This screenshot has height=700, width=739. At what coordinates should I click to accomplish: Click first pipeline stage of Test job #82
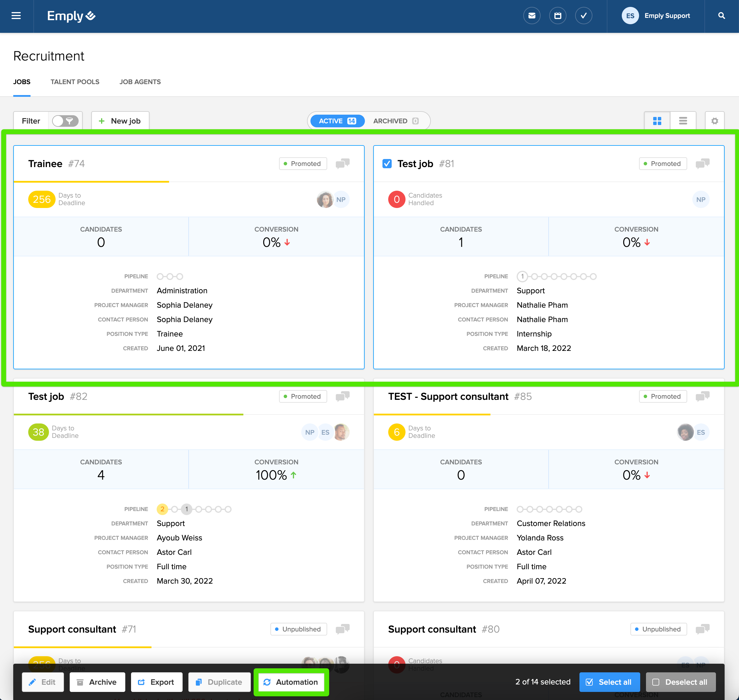point(162,509)
